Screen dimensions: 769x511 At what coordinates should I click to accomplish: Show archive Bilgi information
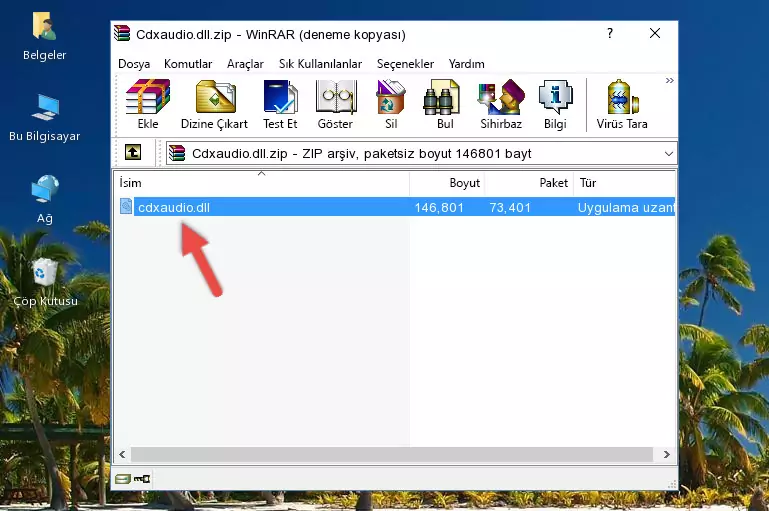coord(555,104)
